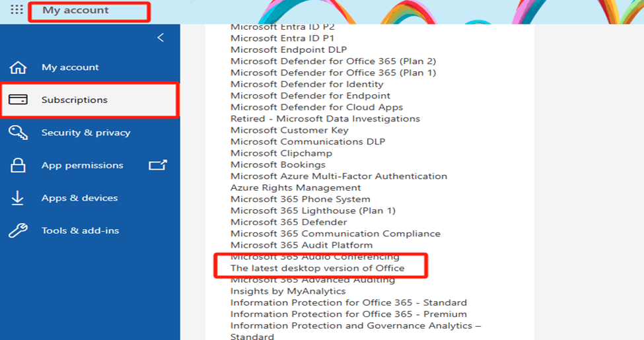Open Security & privacy section
Viewport: 644px width, 340px height.
coord(86,133)
